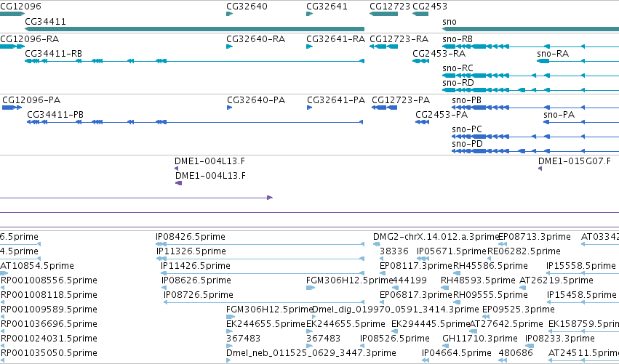Select EST label IP08526.5prime
Viewport: 619px width, 364px height.
click(395, 339)
